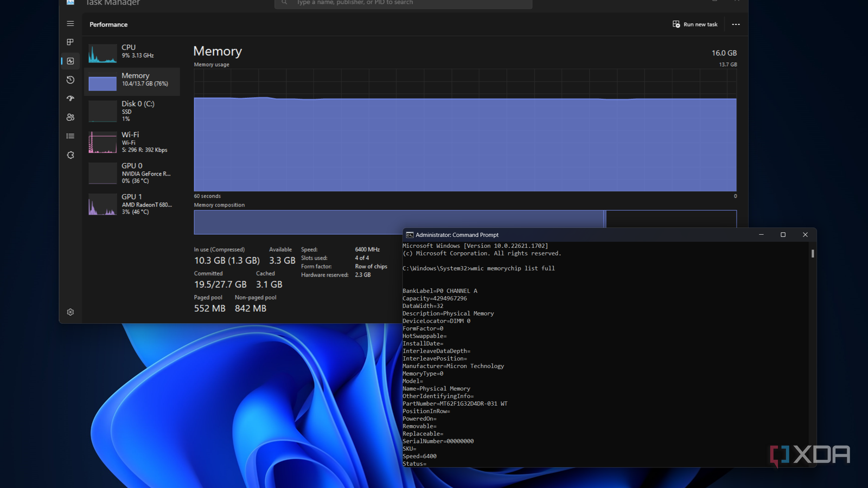Image resolution: width=868 pixels, height=488 pixels.
Task: Click the '3.3 GB' available value
Action: [282, 261]
